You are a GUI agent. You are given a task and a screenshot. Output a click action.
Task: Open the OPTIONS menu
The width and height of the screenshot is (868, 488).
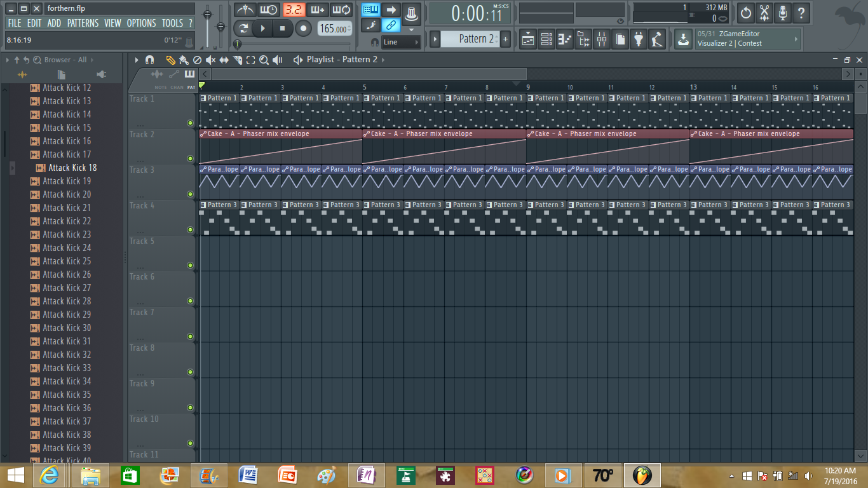tap(141, 23)
